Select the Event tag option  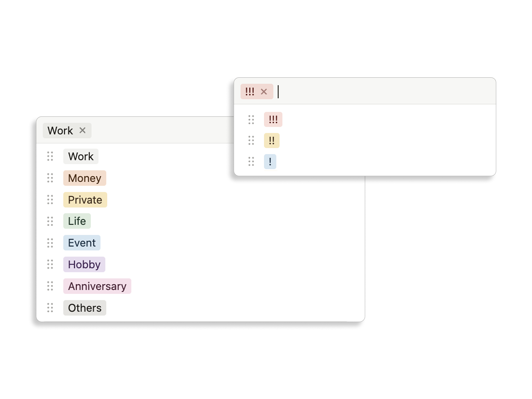tap(82, 243)
